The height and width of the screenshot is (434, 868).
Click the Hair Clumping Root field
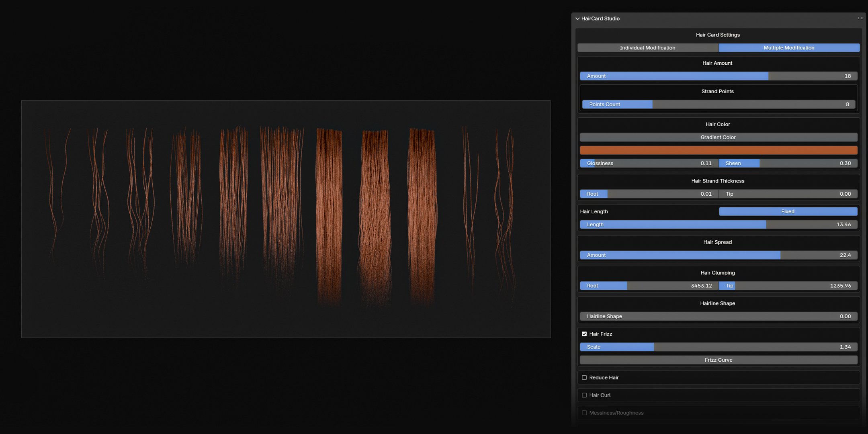pos(649,286)
